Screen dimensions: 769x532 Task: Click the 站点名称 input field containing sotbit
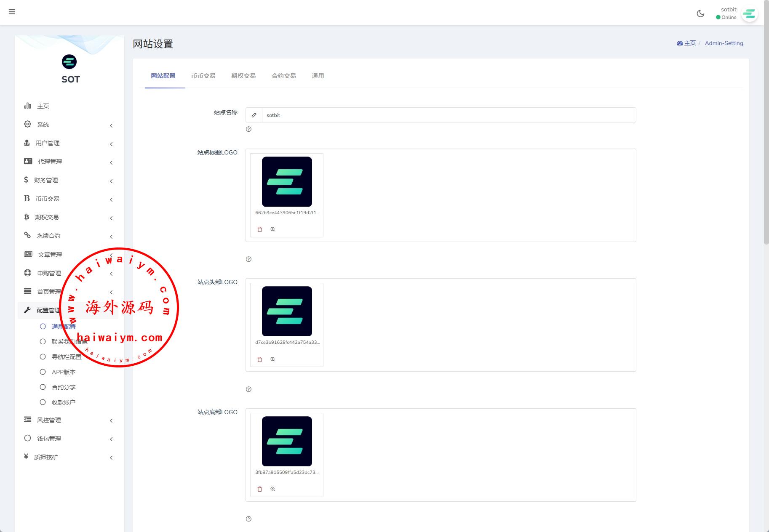[449, 115]
